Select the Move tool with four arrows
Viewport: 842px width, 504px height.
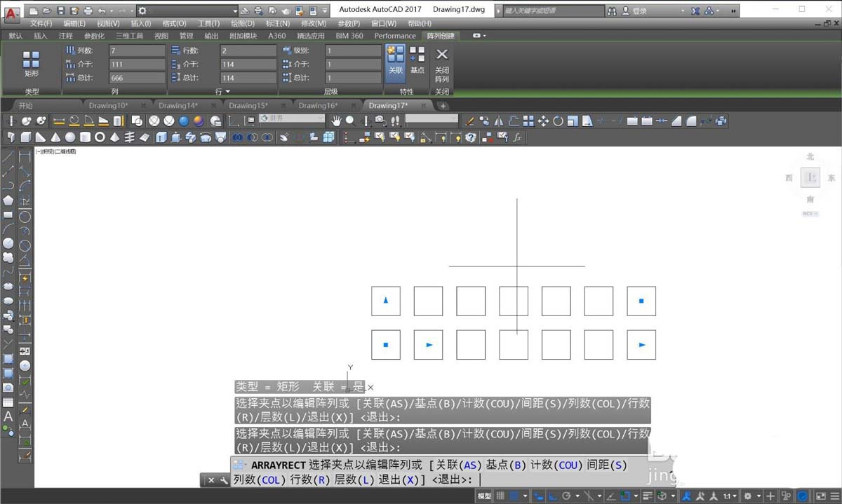(x=543, y=121)
